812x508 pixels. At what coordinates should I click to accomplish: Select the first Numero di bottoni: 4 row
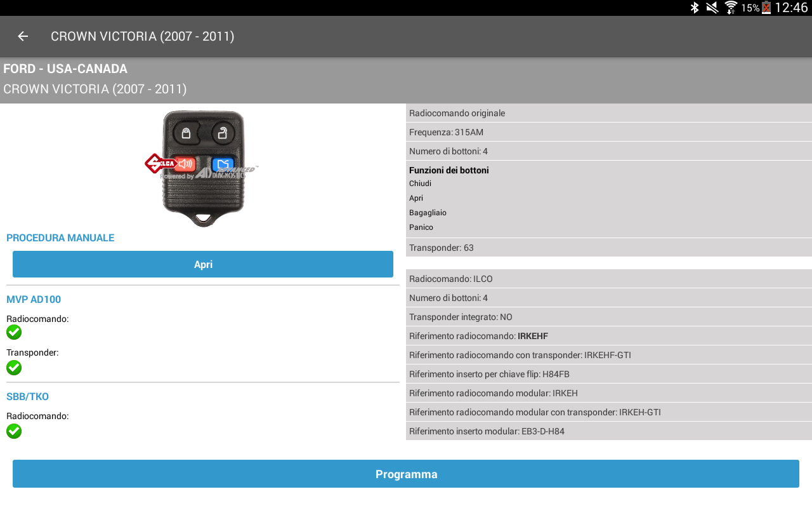609,151
